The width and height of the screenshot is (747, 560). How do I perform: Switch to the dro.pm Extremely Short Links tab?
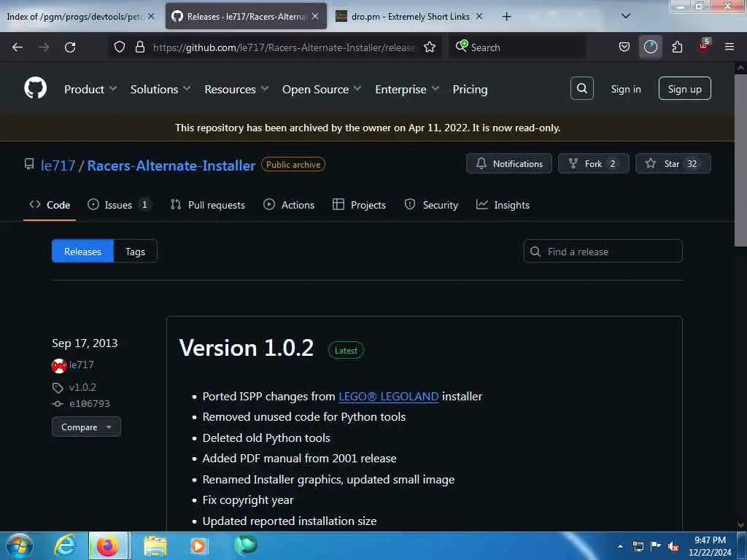coord(410,16)
